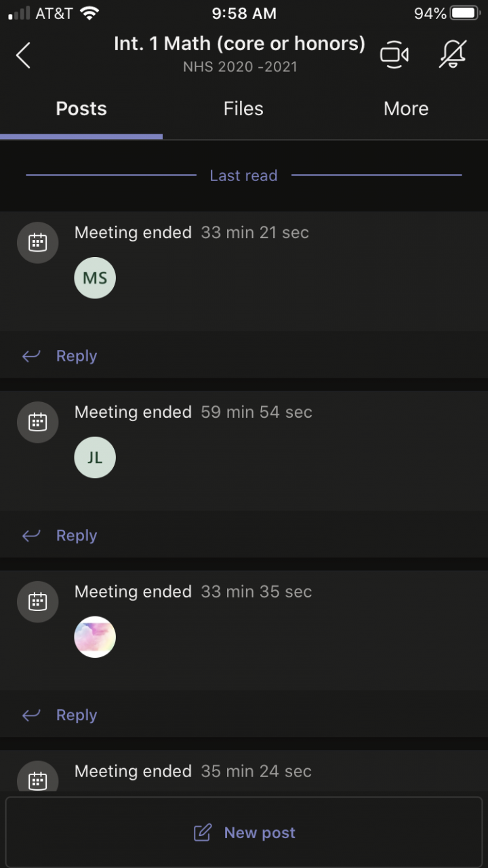Tap the battery status indicator
488x868 pixels.
click(464, 13)
